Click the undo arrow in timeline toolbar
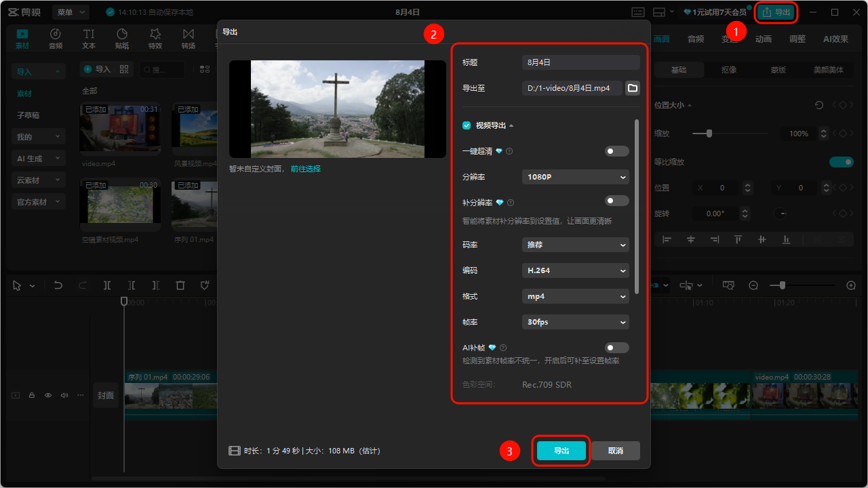 [58, 285]
